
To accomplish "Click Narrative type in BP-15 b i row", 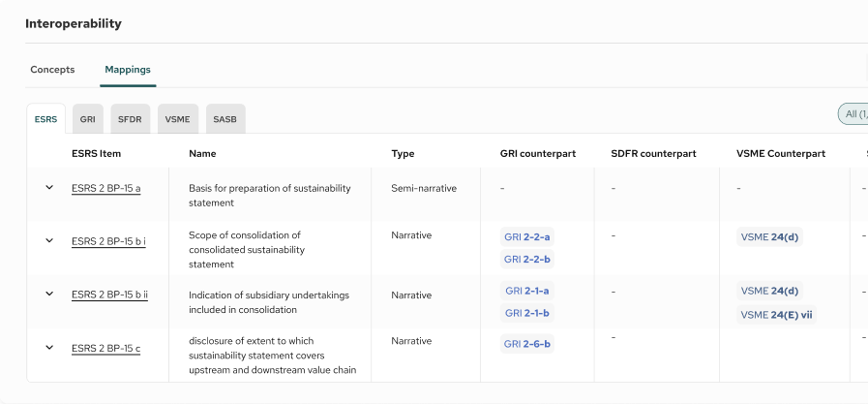I will [x=411, y=235].
